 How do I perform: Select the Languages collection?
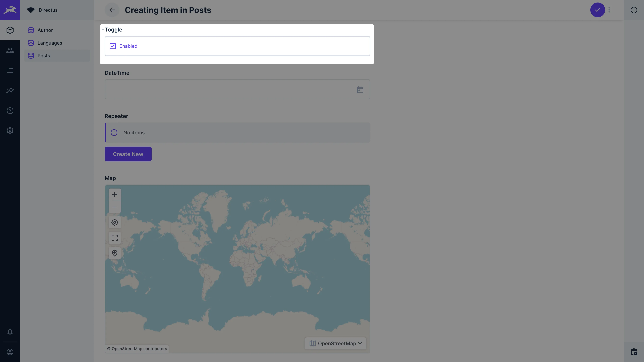49,43
